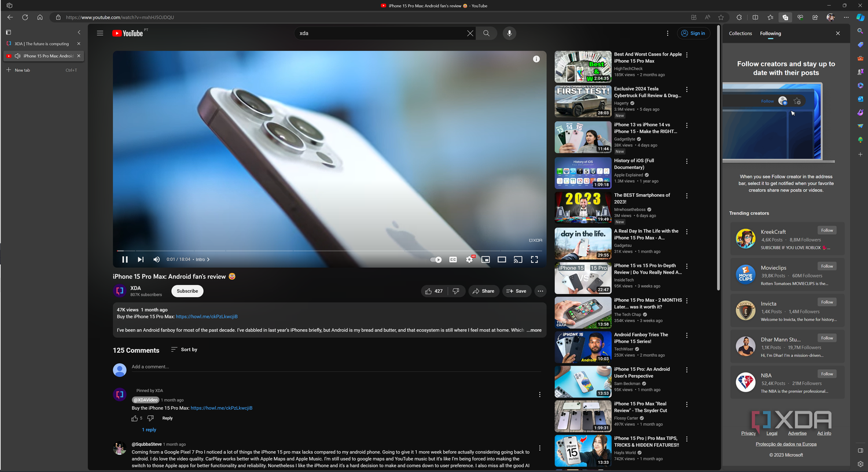Mute the video volume
Viewport: 868px width, 472px height.
click(156, 260)
